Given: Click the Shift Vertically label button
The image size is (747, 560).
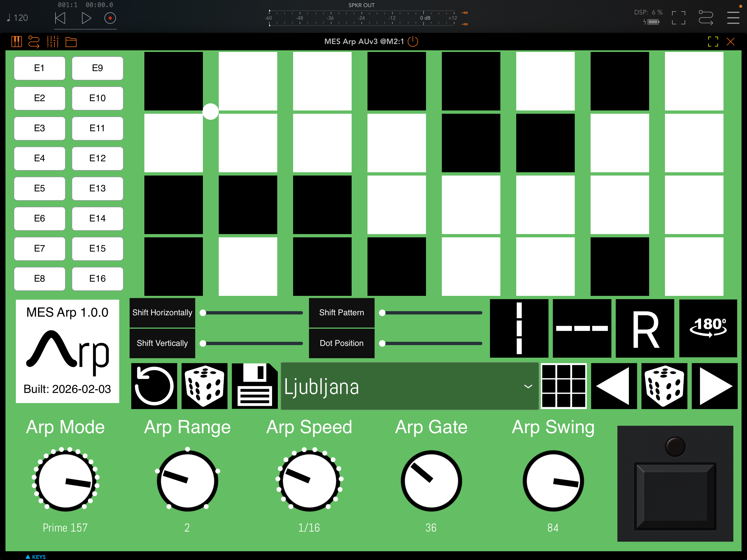Looking at the screenshot, I should pos(162,343).
